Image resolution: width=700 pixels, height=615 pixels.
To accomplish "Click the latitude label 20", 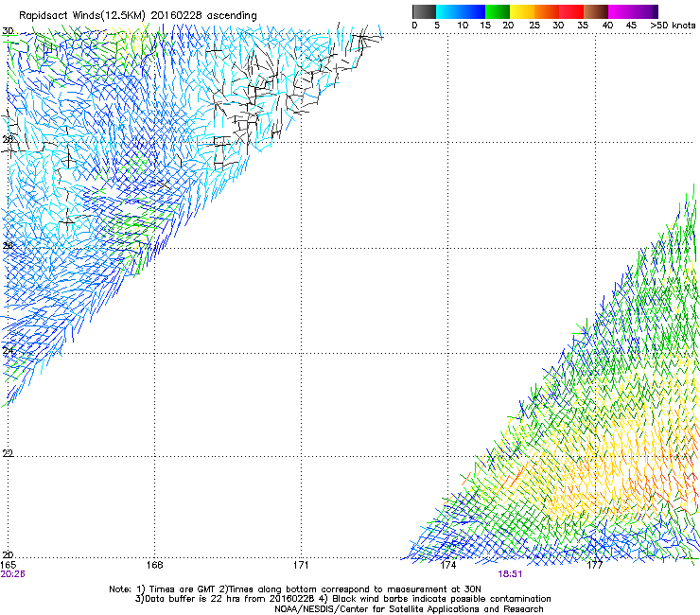I will (8, 554).
